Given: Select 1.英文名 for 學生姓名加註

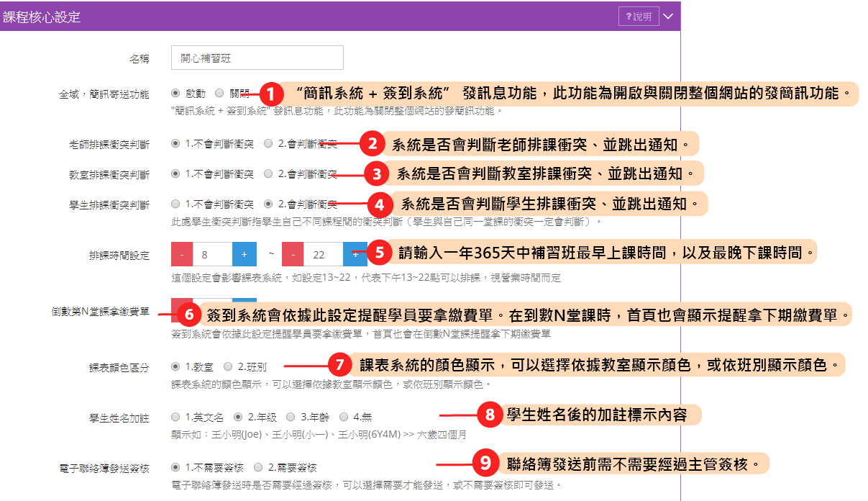Looking at the screenshot, I should [176, 417].
